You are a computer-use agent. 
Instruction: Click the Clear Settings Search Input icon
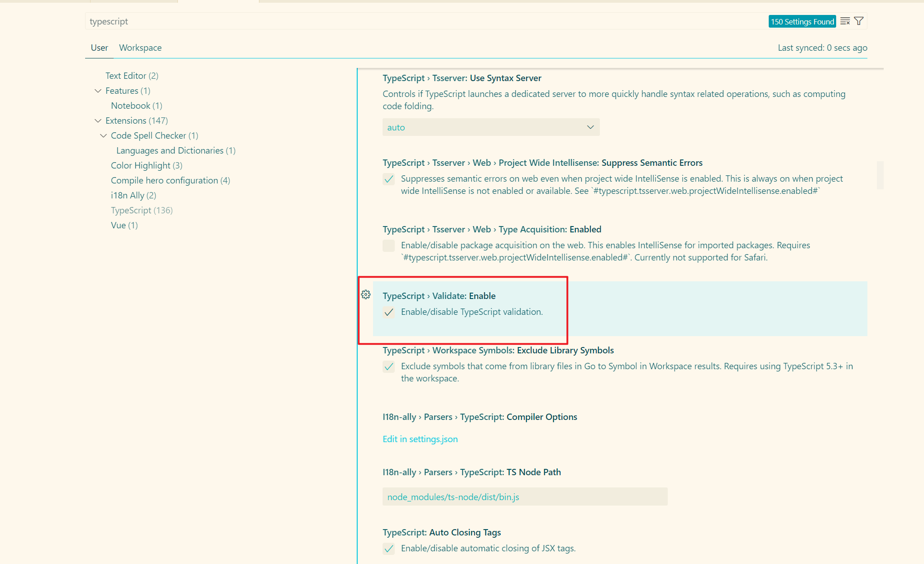(x=845, y=21)
